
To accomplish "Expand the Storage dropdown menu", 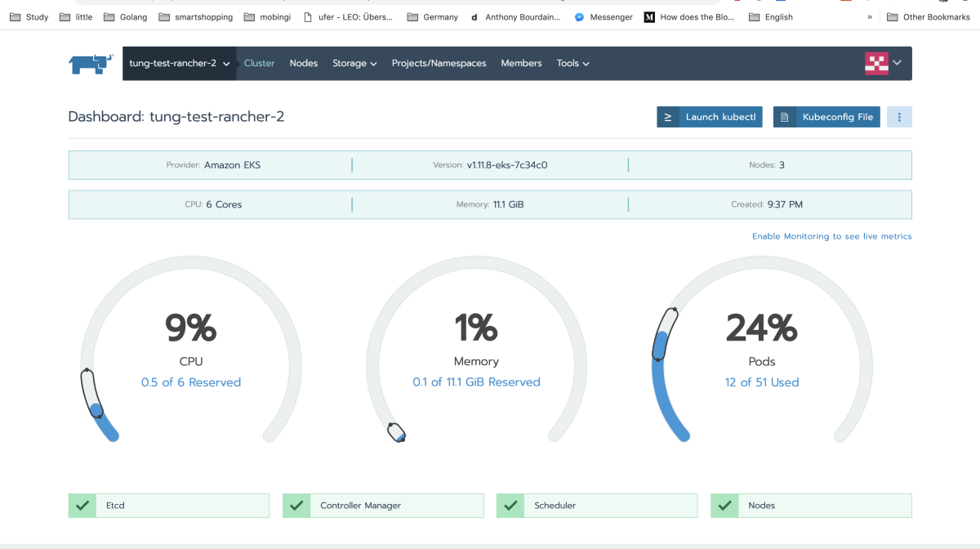I will tap(354, 63).
